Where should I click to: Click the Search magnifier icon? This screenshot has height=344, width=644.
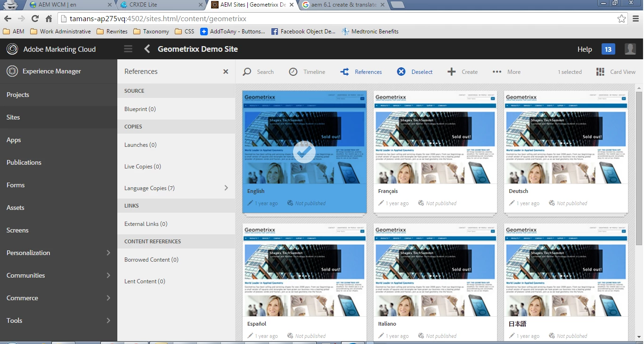pos(247,72)
